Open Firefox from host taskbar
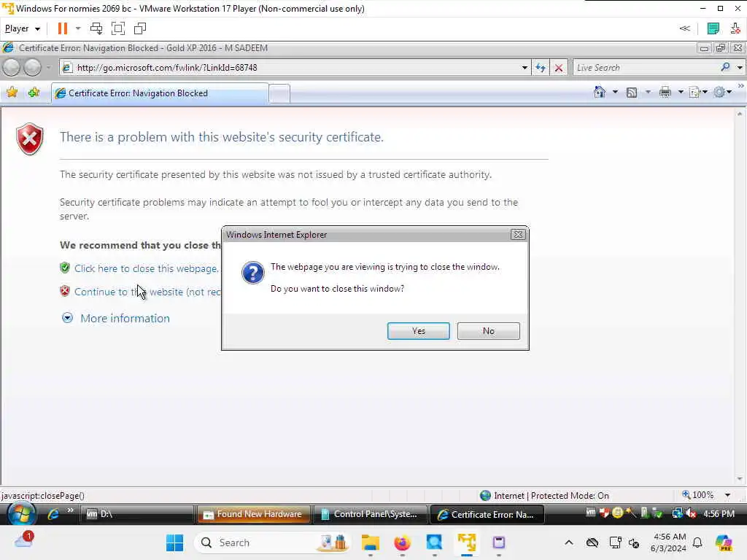 403,542
